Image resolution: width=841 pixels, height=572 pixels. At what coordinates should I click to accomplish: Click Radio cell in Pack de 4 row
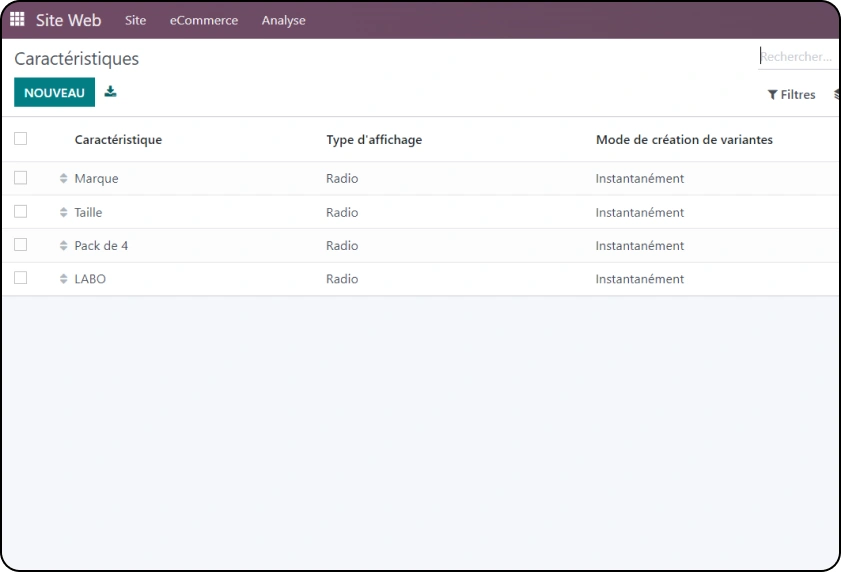[x=342, y=245]
